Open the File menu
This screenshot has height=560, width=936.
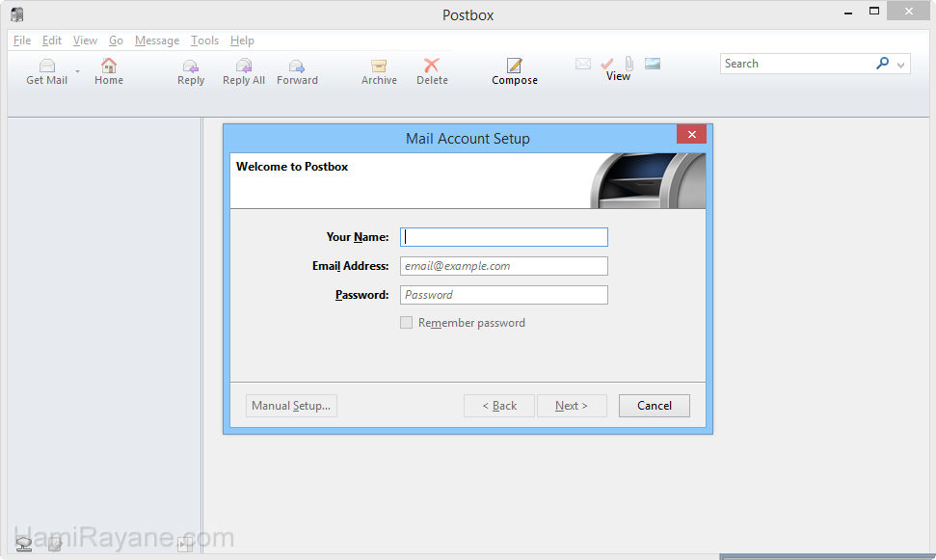(22, 40)
